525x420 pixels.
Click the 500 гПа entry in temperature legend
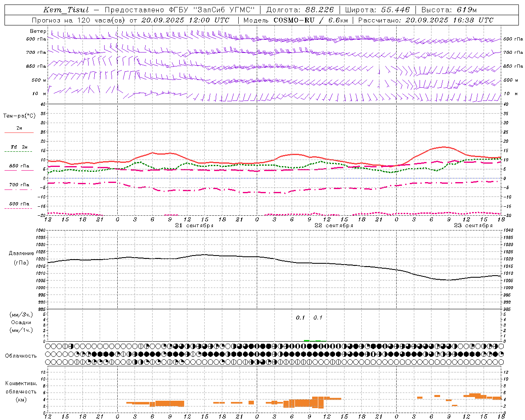[x=19, y=203]
